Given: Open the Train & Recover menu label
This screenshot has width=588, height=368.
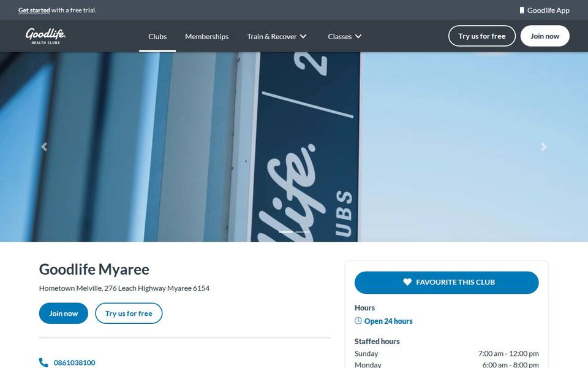Looking at the screenshot, I should tap(271, 36).
